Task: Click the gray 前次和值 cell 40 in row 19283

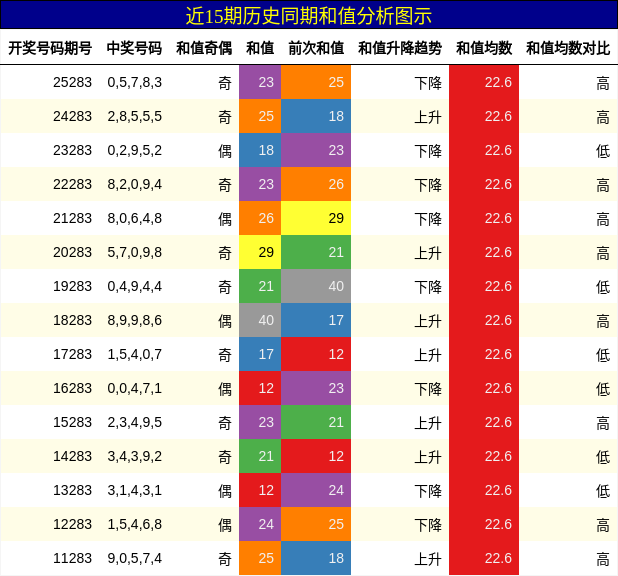Action: [316, 286]
